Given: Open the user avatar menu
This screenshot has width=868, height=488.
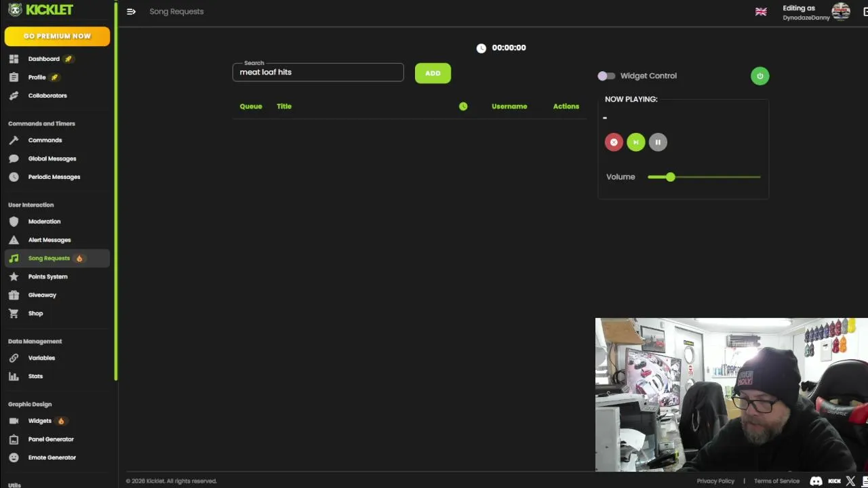Looking at the screenshot, I should (x=841, y=12).
